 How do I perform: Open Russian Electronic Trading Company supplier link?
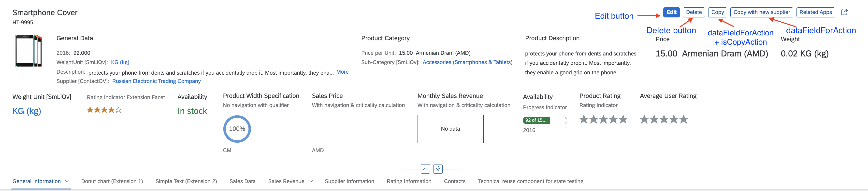156,81
